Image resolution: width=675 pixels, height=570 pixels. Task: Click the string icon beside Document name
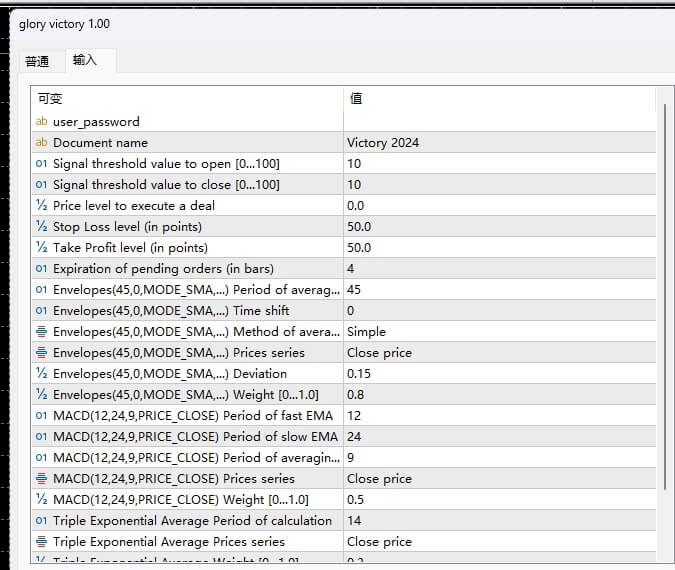41,142
